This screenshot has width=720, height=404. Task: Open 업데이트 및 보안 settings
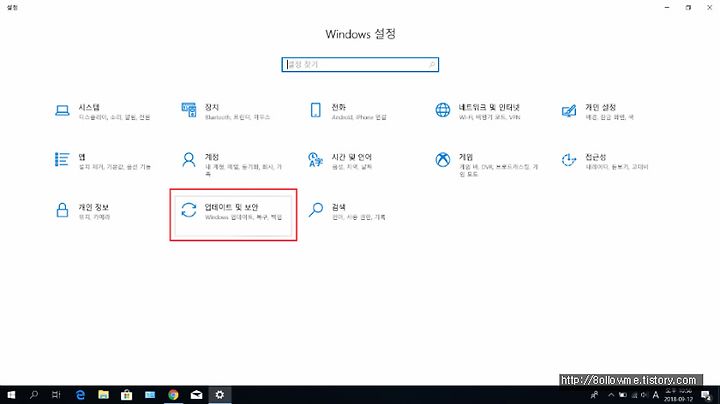233,215
